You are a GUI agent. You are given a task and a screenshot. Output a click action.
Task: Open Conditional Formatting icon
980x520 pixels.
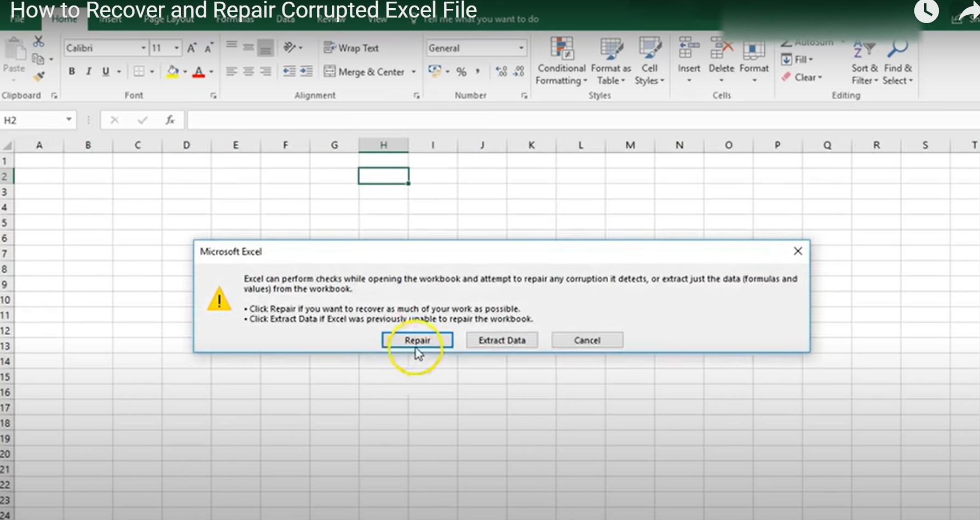(x=561, y=49)
